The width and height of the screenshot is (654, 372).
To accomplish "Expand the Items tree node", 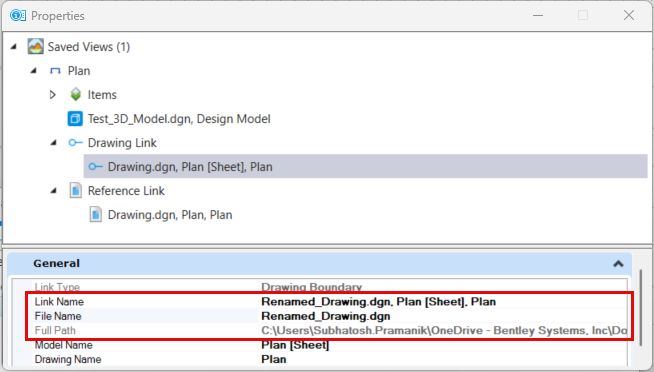I will [53, 95].
